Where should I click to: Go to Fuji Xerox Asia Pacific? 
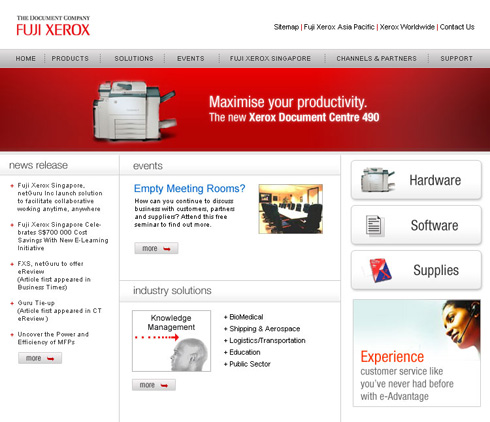(x=339, y=27)
